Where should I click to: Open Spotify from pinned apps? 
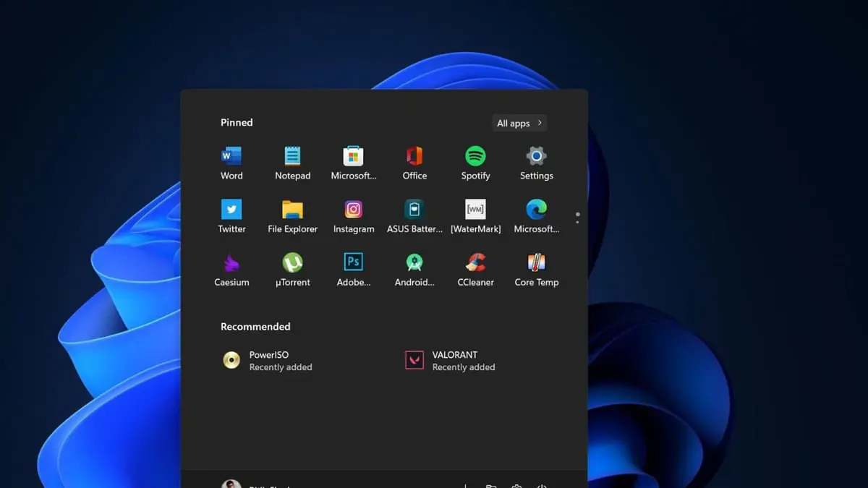[475, 156]
